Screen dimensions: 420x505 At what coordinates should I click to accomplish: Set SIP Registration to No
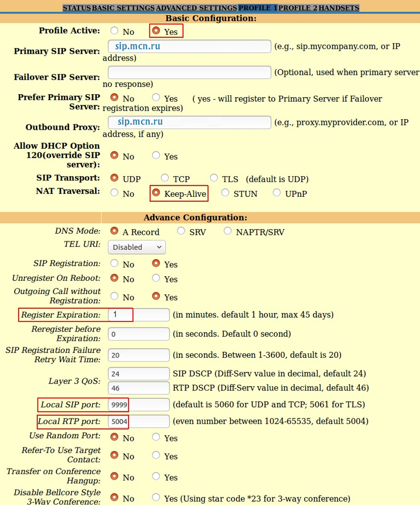[x=114, y=263]
